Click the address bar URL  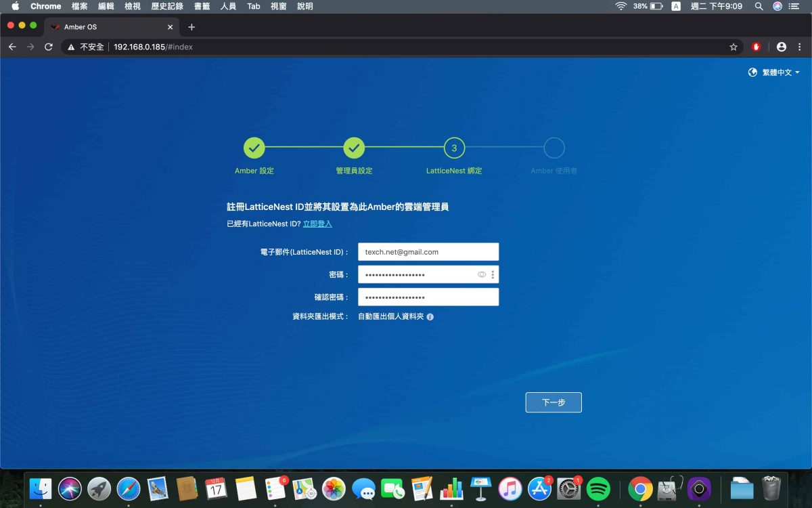coord(153,47)
